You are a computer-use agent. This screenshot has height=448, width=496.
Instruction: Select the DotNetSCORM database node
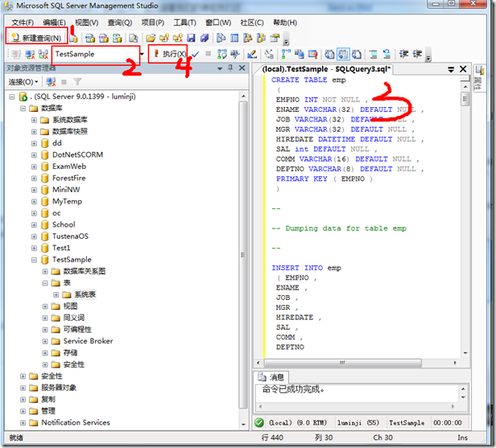tap(77, 154)
